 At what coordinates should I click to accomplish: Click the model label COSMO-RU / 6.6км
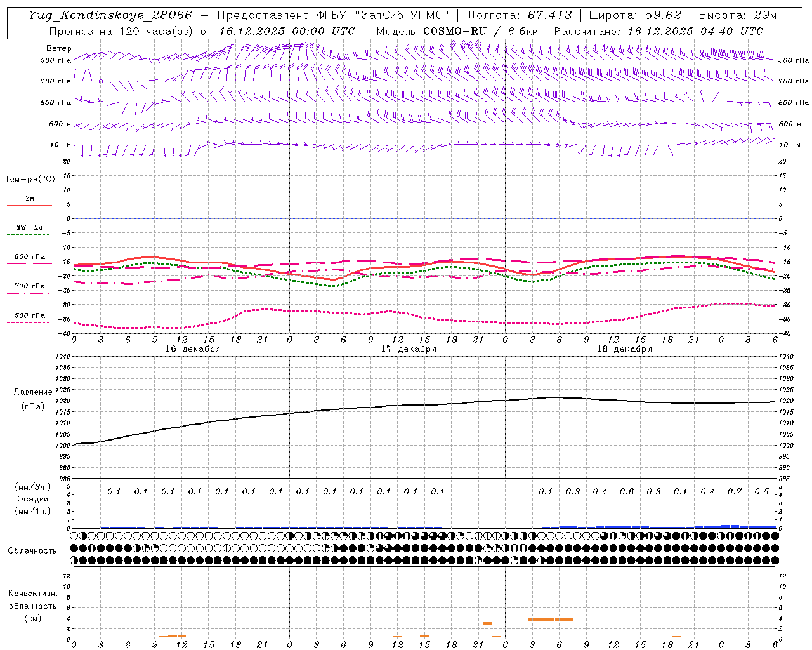tap(481, 31)
